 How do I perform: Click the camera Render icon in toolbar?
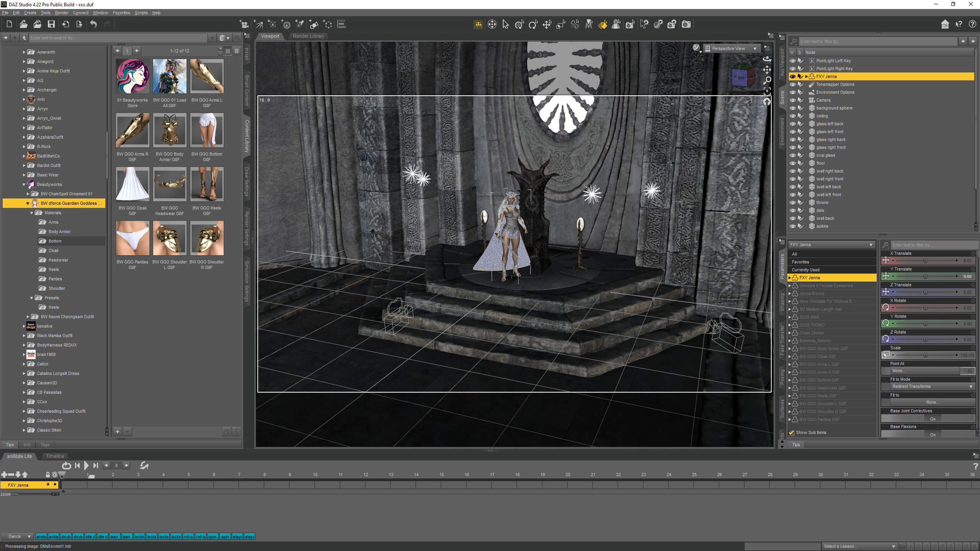pyautogui.click(x=686, y=24)
